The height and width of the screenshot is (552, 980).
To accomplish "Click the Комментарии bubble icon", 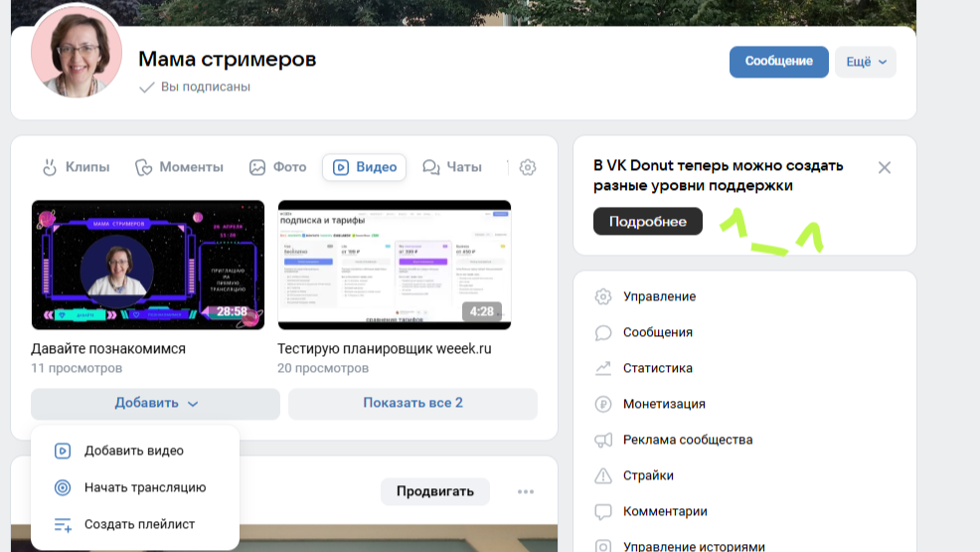I will click(x=603, y=512).
